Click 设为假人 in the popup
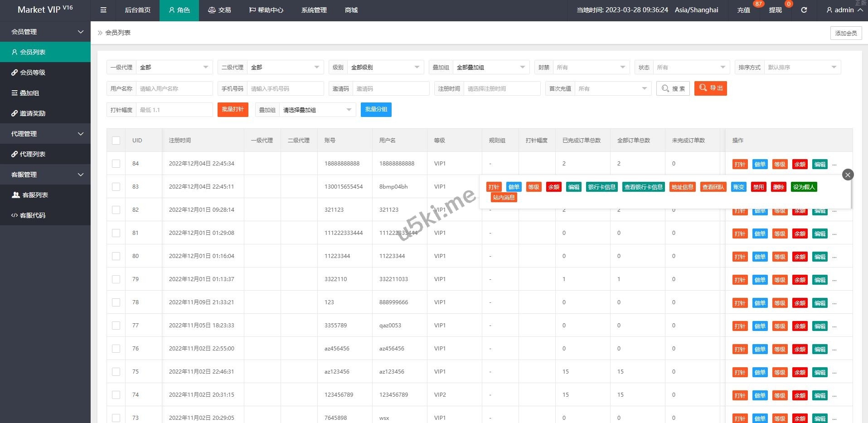Viewport: 868px width, 423px height. (804, 187)
